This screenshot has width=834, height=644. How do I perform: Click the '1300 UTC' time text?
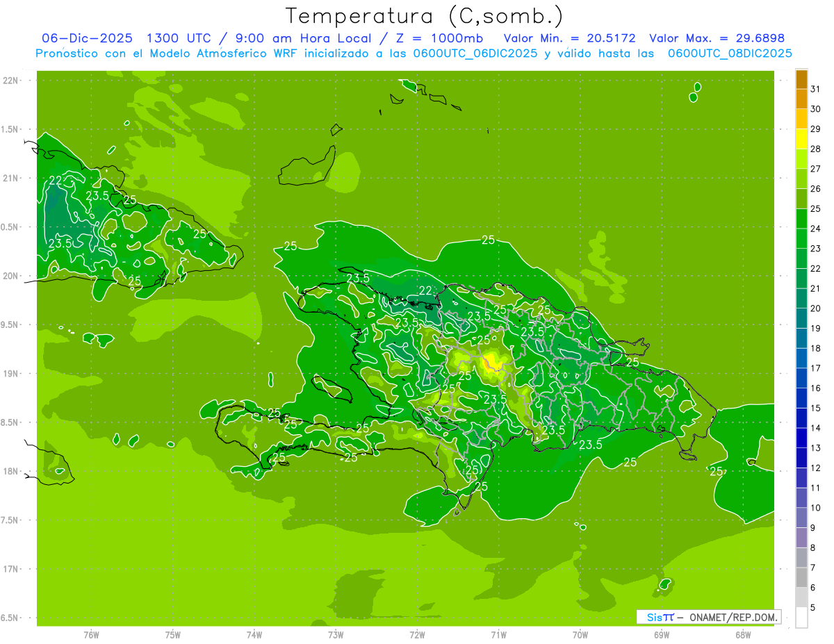(x=179, y=38)
